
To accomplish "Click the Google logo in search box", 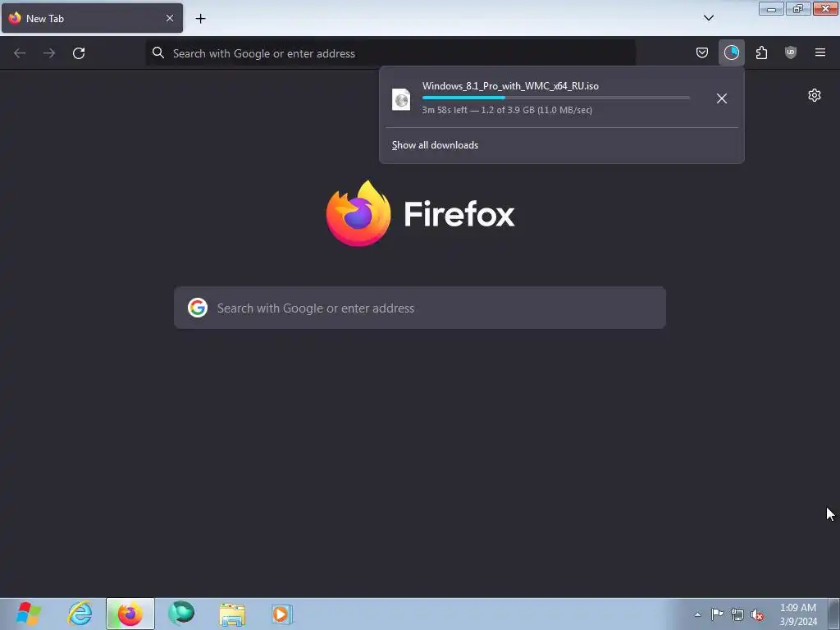I will click(198, 308).
